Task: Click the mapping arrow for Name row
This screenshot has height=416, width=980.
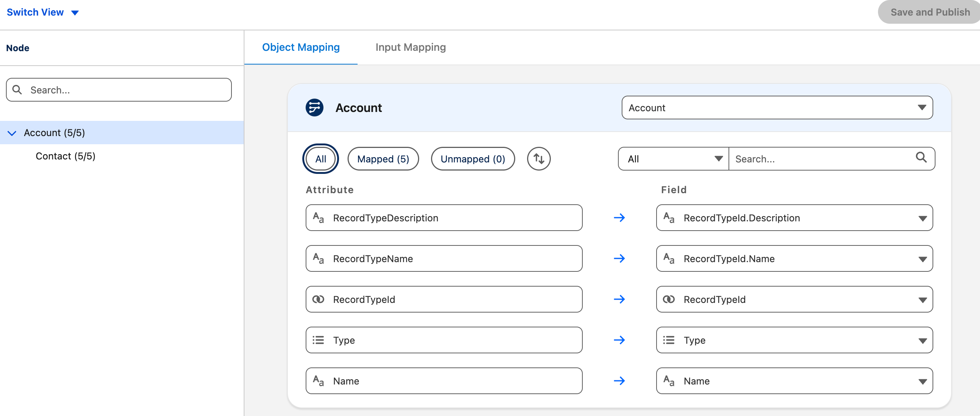Action: pos(619,381)
